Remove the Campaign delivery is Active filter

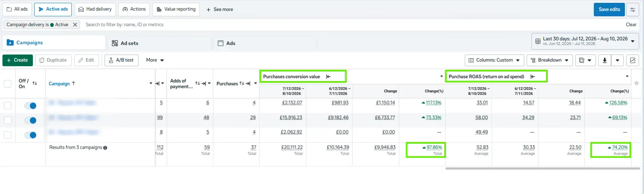75,25
